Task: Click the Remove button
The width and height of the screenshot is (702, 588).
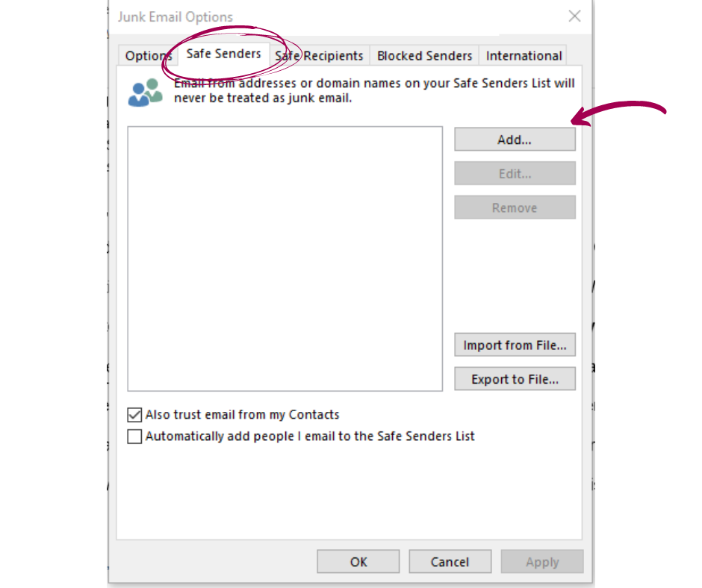Action: coord(515,207)
